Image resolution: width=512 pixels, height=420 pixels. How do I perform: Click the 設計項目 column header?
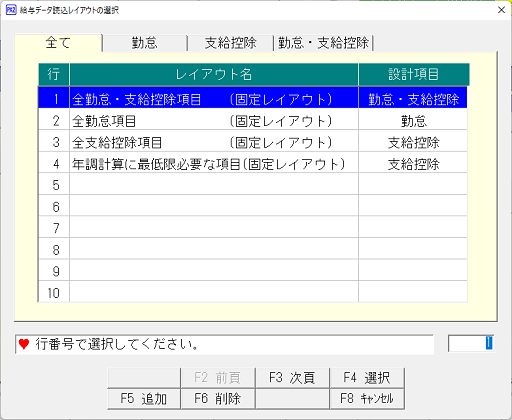point(414,74)
